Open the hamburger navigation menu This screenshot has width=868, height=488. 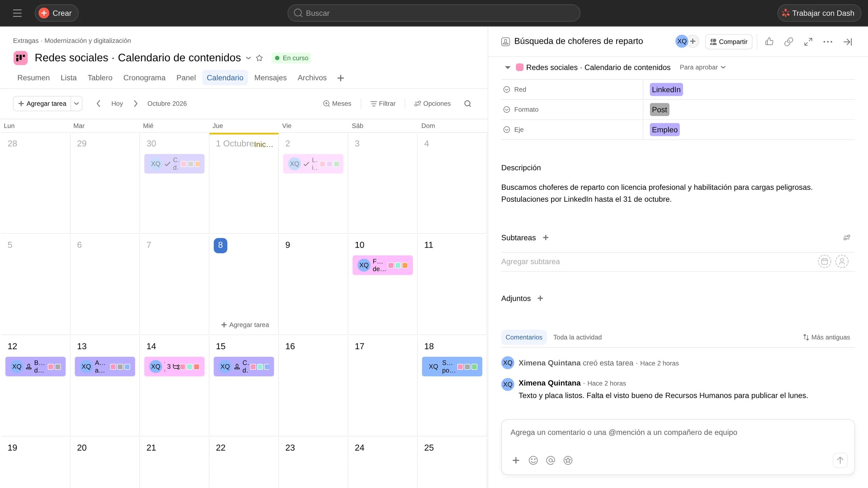click(x=17, y=13)
